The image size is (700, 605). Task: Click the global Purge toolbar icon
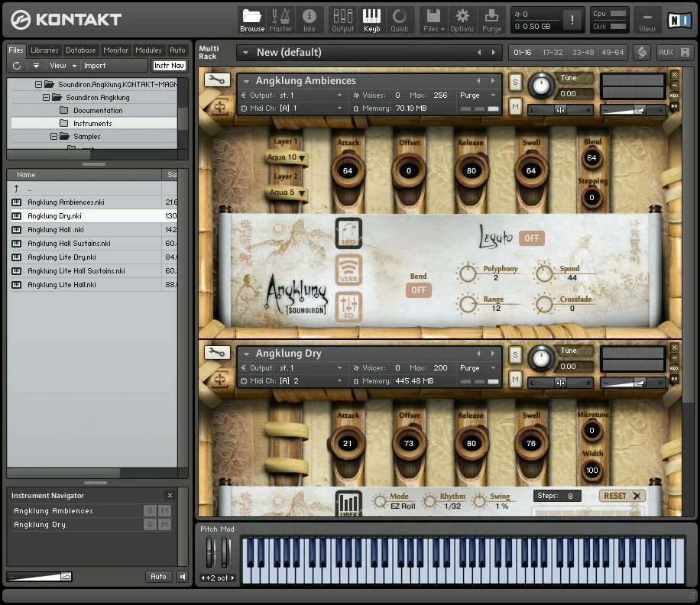click(491, 21)
